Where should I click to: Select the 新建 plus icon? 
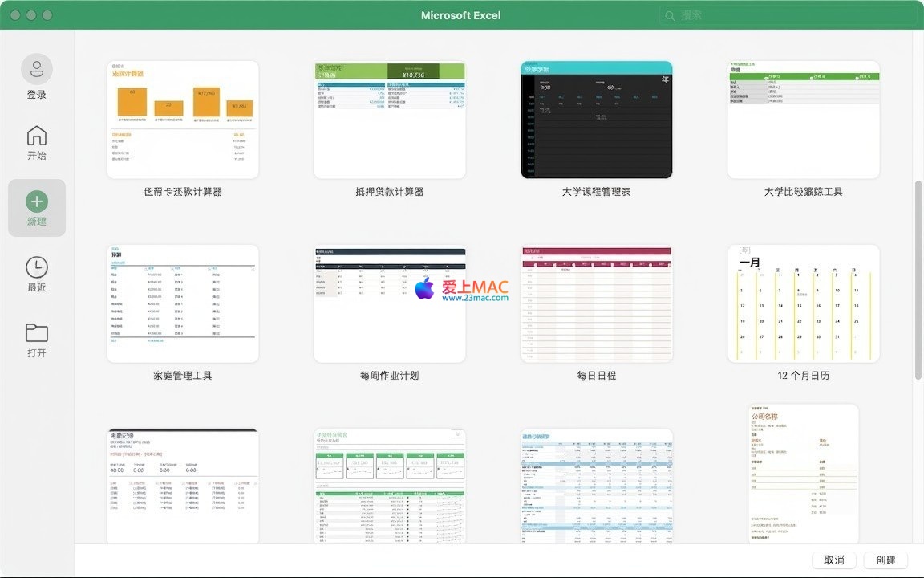click(x=37, y=201)
